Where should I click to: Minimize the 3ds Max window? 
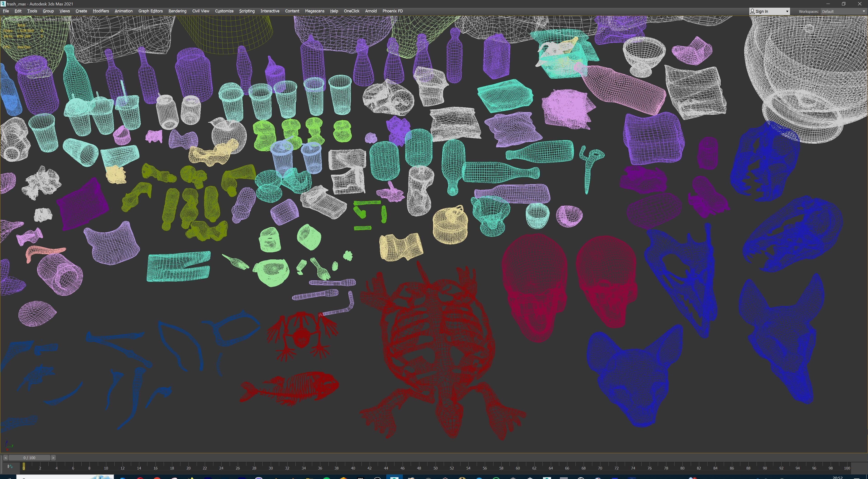(x=828, y=4)
